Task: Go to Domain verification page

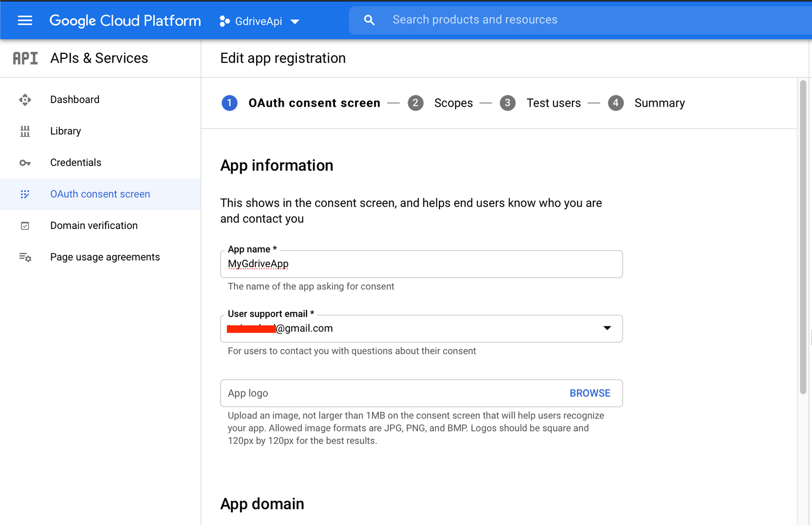Action: click(x=100, y=226)
